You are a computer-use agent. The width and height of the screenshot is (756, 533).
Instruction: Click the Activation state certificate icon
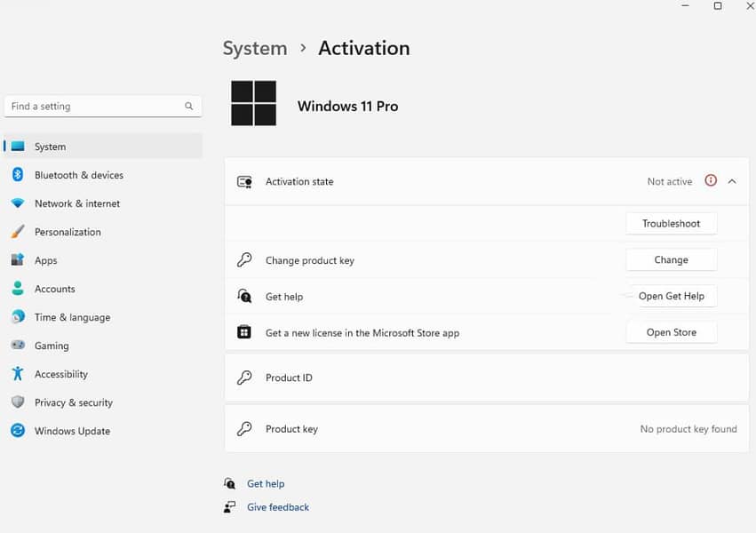click(x=244, y=182)
